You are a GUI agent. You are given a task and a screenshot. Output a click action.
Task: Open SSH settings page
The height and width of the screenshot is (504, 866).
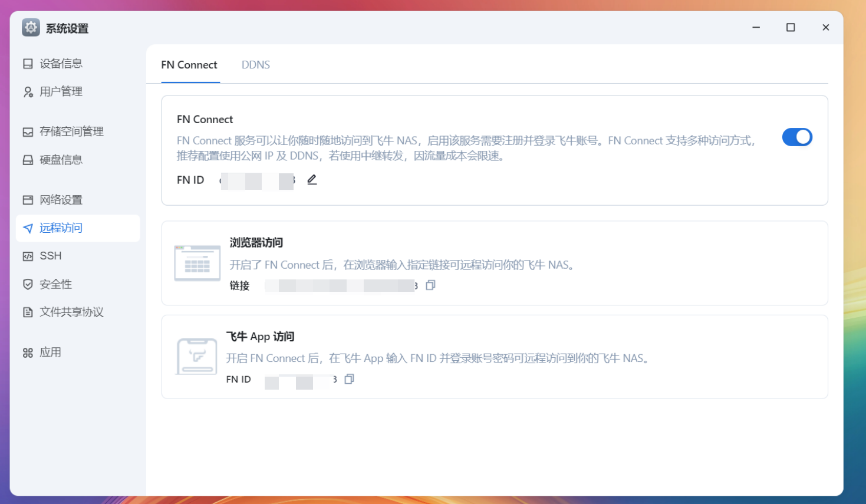tap(78, 256)
